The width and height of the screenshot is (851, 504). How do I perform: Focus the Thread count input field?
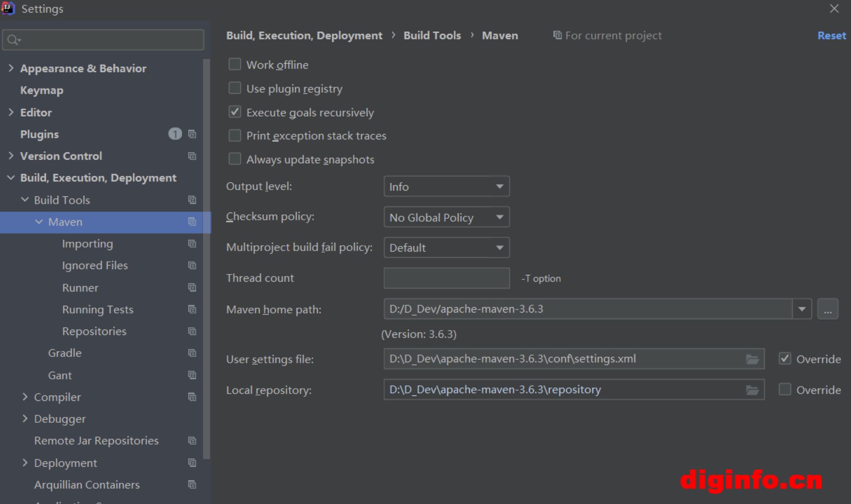[x=447, y=278]
